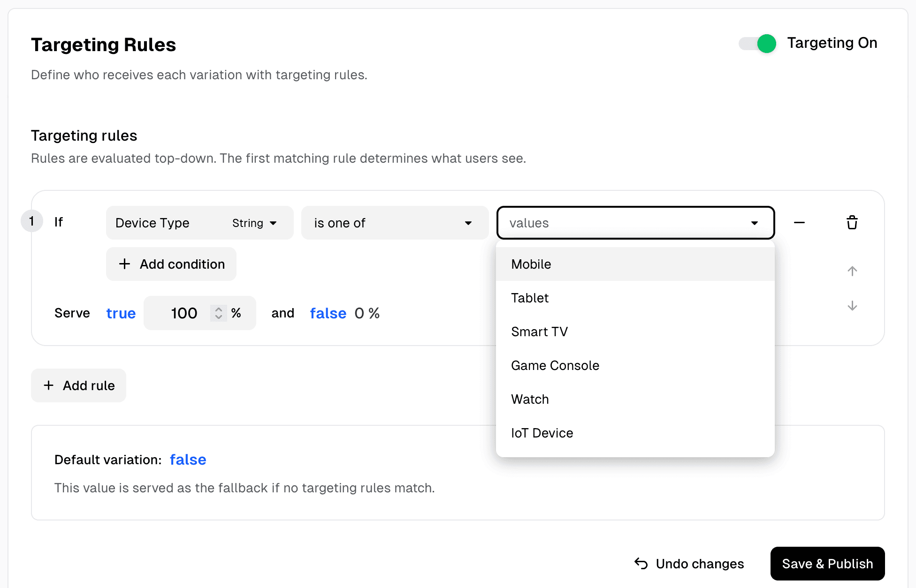The image size is (916, 588).
Task: Click the plus icon on Add condition
Action: [124, 264]
